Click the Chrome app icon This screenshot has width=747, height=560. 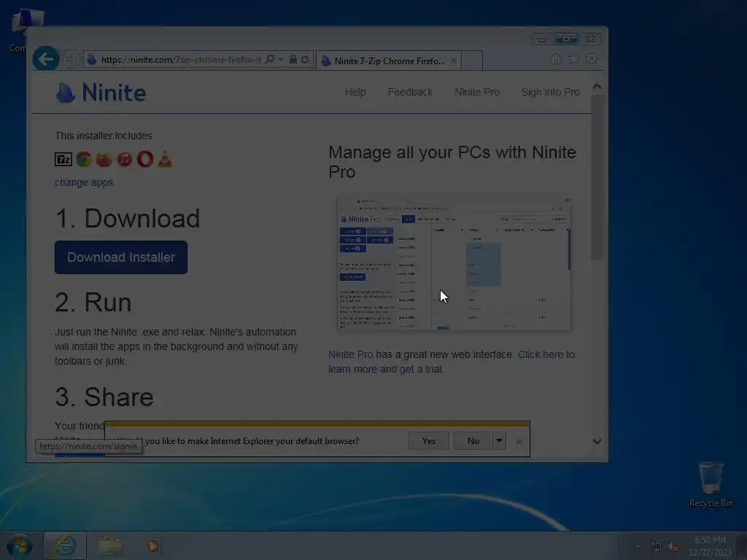click(84, 159)
